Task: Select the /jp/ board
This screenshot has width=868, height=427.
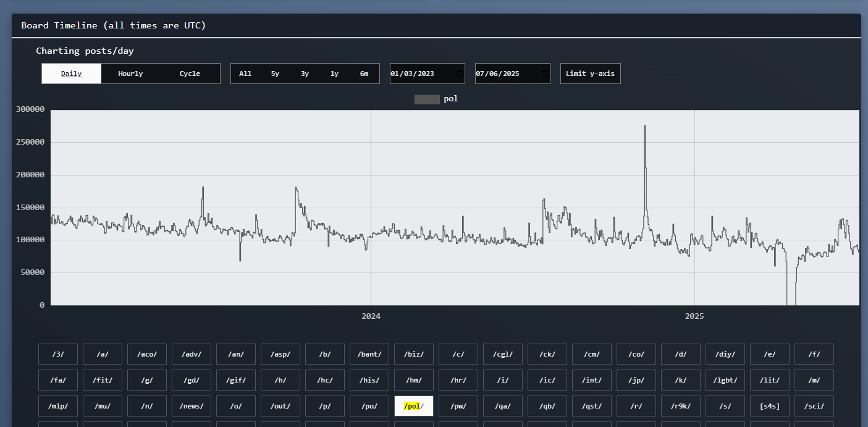Action: (636, 380)
